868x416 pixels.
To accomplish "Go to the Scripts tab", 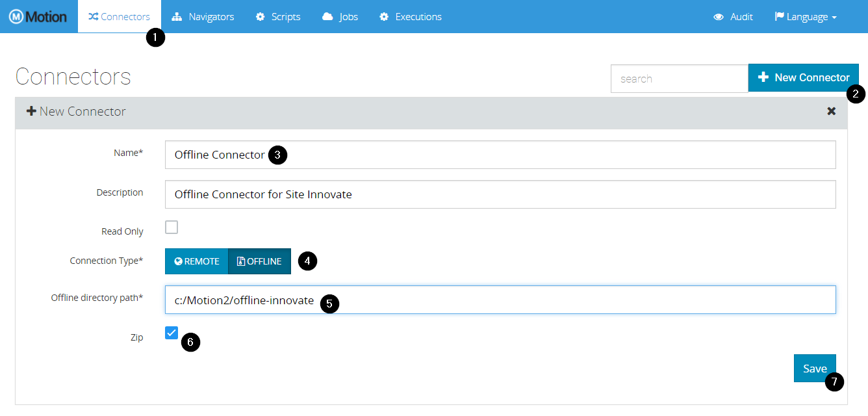I will pos(278,16).
